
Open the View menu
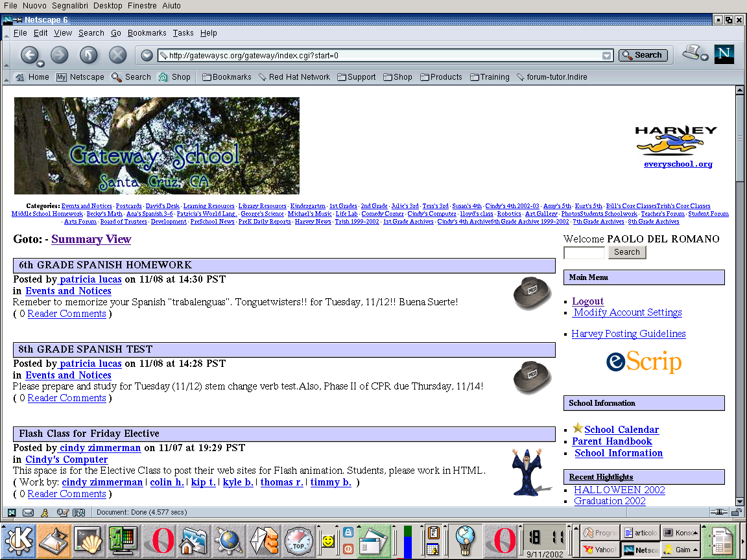(63, 33)
